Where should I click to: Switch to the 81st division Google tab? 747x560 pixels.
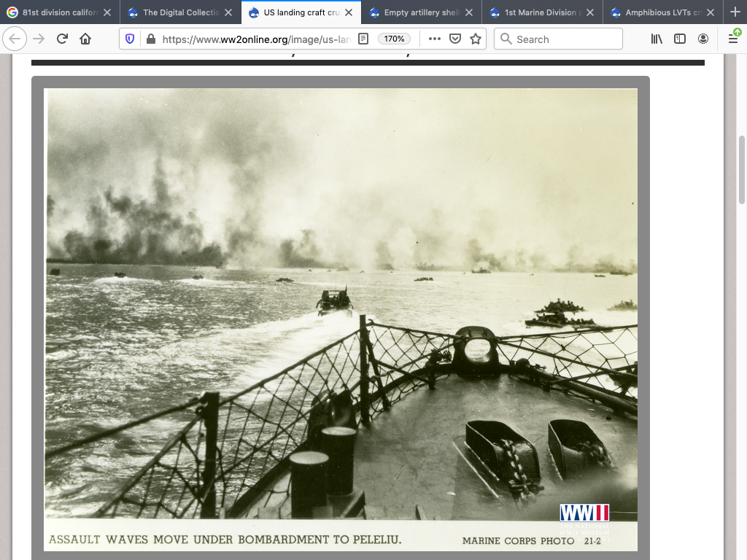pyautogui.click(x=55, y=12)
